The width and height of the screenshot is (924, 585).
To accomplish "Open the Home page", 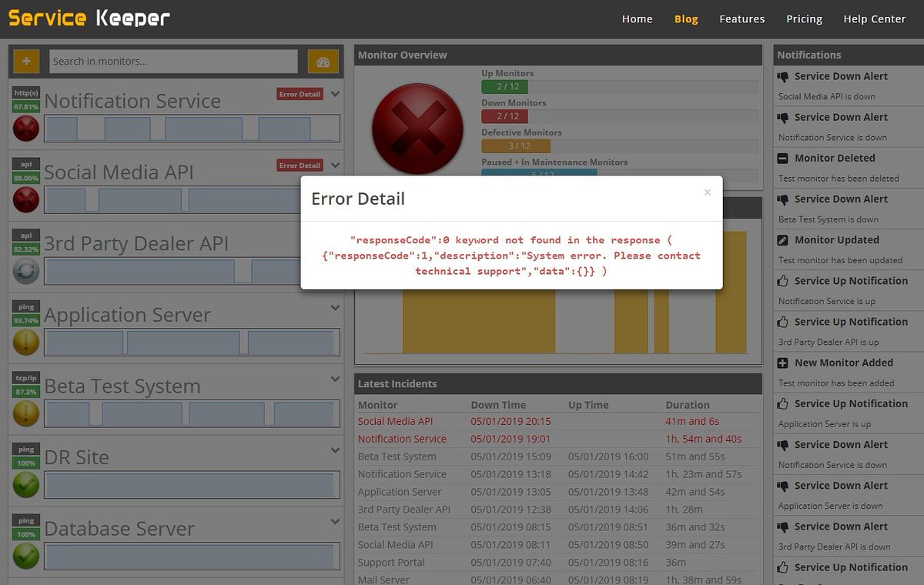I will (x=637, y=19).
